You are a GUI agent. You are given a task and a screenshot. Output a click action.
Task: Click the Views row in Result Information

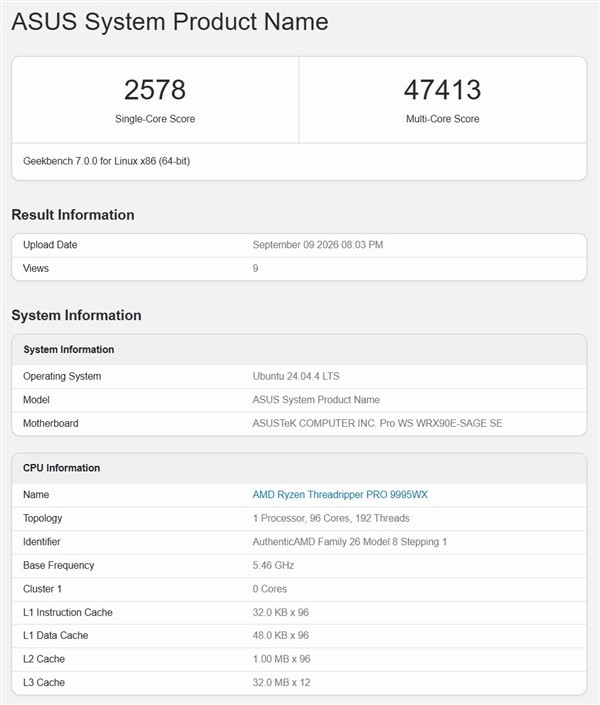[x=299, y=268]
